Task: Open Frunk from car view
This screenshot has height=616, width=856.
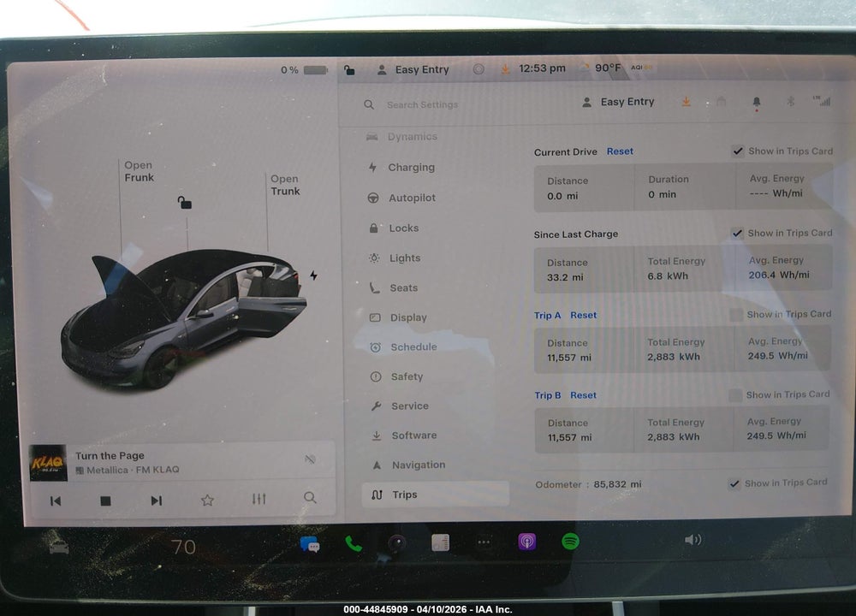Action: (140, 171)
